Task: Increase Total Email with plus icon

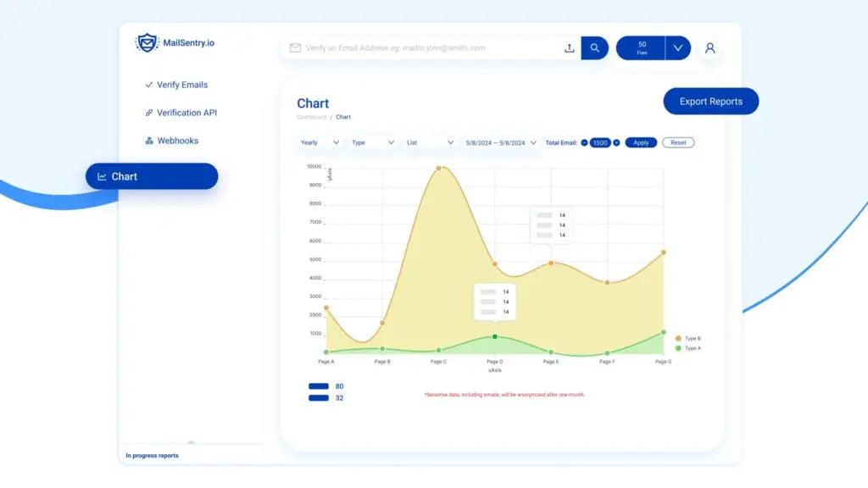Action: 616,142
